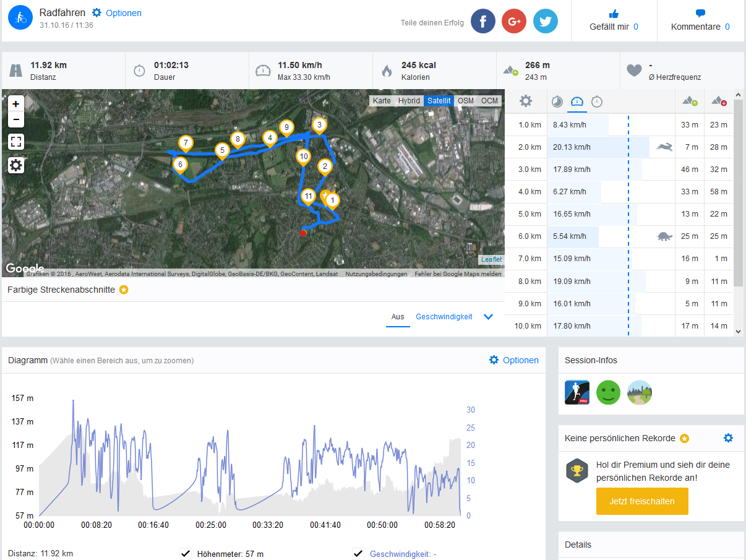Open map in fullscreen view
Viewport: 746px width, 560px height.
(x=16, y=142)
